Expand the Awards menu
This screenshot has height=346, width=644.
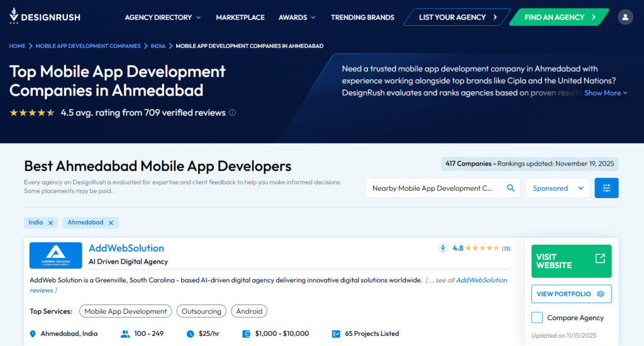coord(297,17)
